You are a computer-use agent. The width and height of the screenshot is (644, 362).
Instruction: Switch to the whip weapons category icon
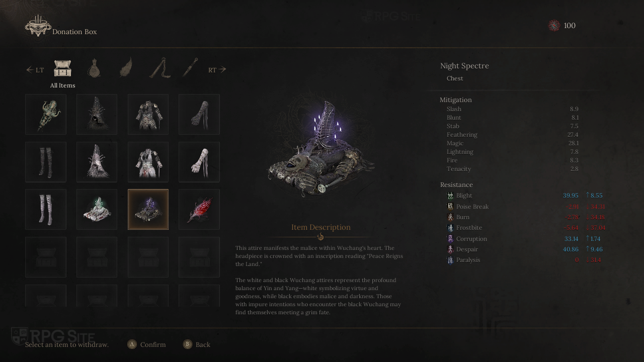tap(159, 68)
